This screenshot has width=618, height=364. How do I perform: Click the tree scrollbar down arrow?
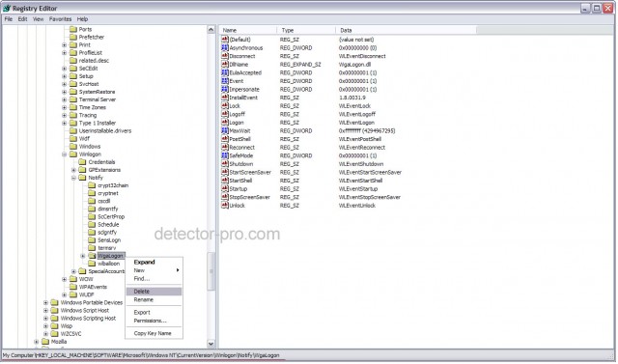[x=211, y=344]
